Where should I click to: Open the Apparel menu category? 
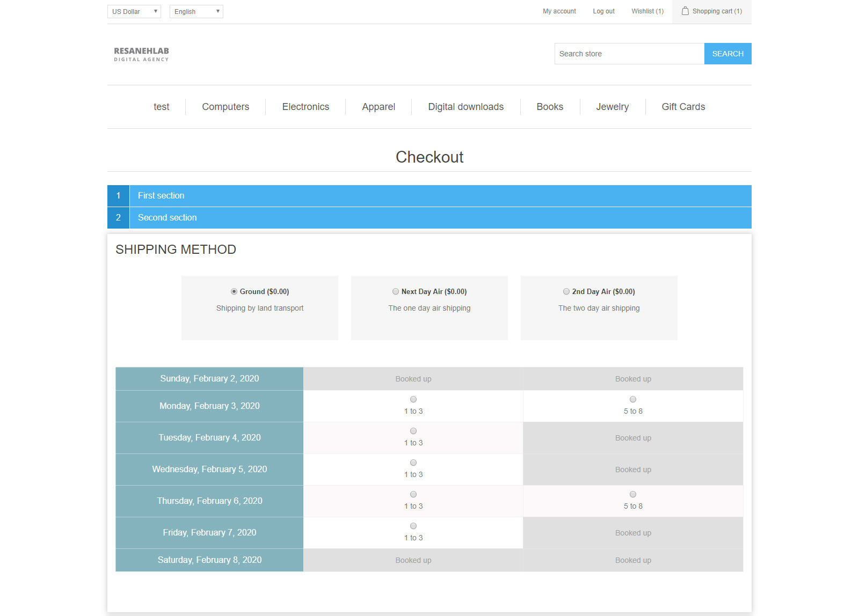(x=378, y=107)
